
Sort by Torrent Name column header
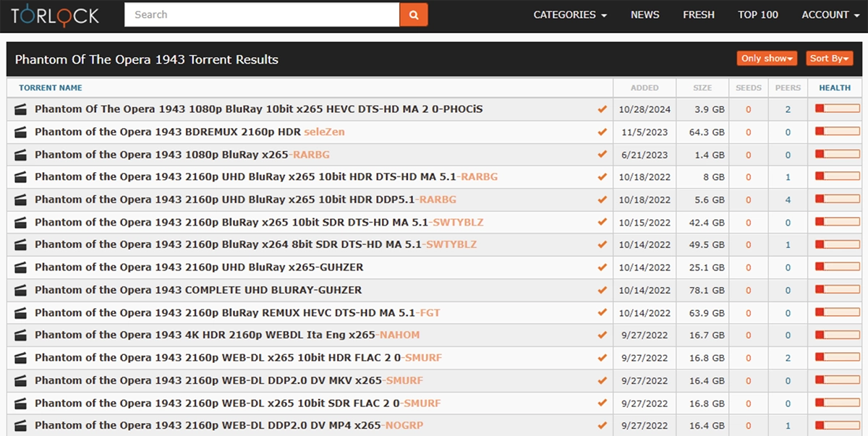point(51,87)
